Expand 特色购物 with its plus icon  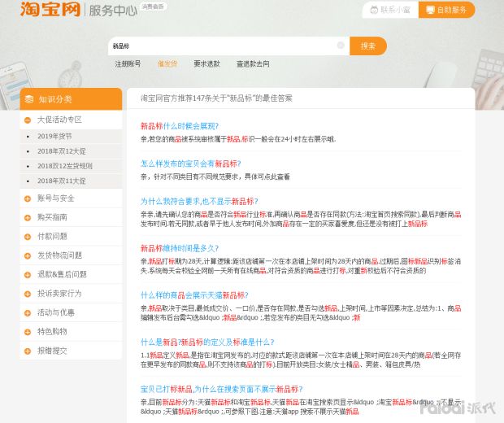(x=28, y=332)
